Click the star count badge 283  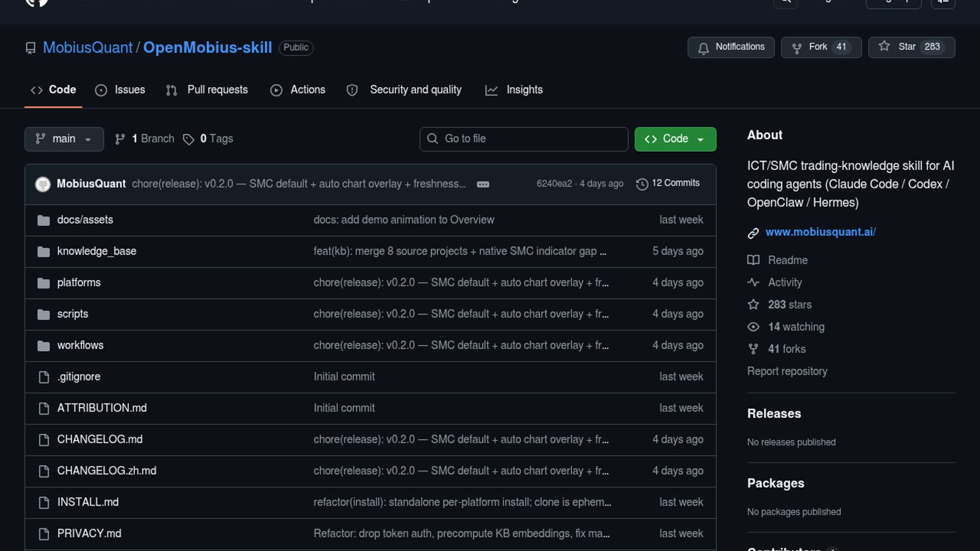932,47
